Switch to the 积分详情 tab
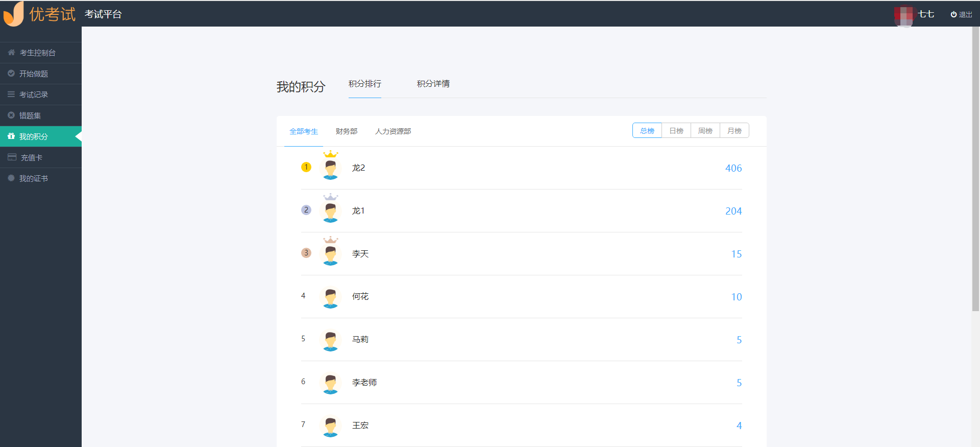The width and height of the screenshot is (980, 447). pyautogui.click(x=433, y=84)
